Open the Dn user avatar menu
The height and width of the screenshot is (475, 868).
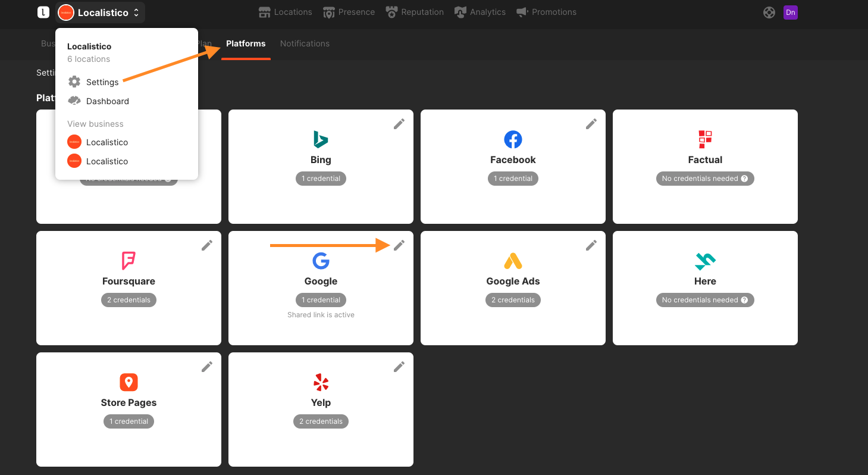(790, 12)
